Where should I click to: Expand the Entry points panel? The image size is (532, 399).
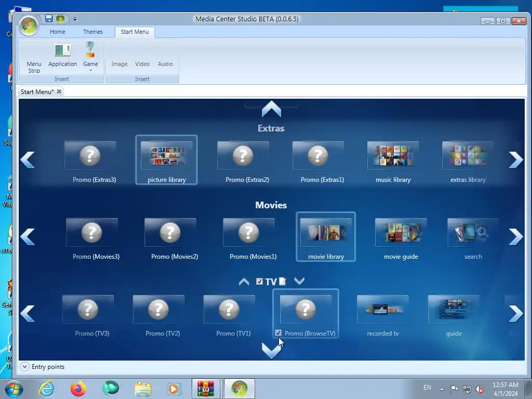pyautogui.click(x=24, y=367)
